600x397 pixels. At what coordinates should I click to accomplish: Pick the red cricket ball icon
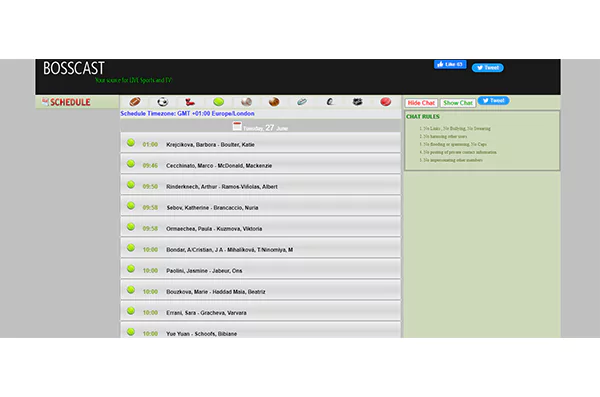385,102
